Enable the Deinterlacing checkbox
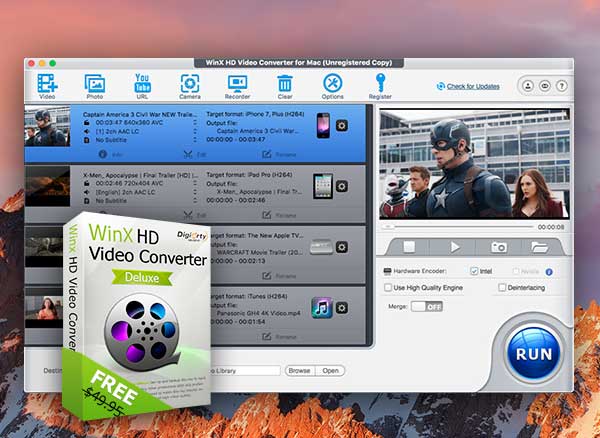This screenshot has height=438, width=600. click(502, 287)
